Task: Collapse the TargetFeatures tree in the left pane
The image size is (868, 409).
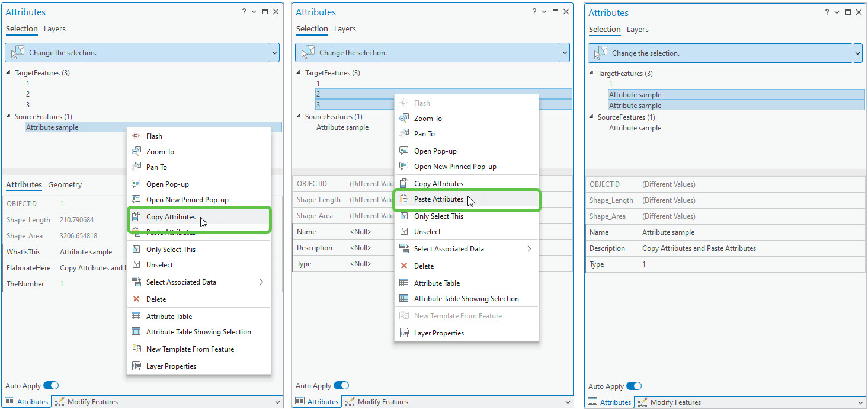Action: (7, 72)
